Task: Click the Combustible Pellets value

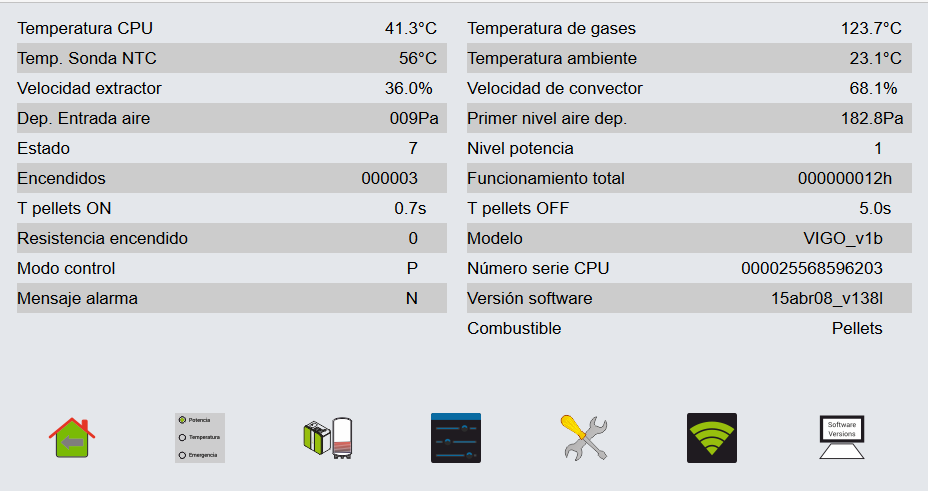Action: (x=857, y=328)
